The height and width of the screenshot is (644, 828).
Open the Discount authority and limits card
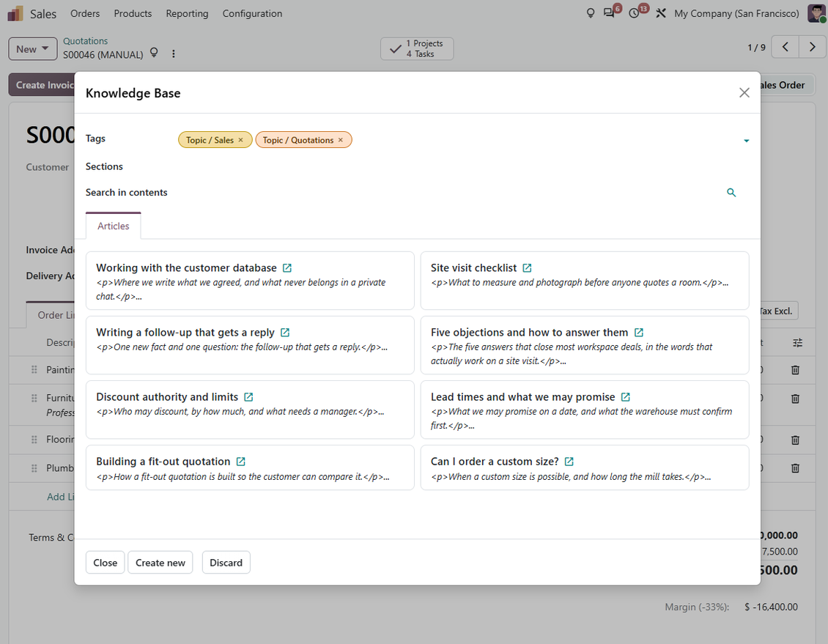click(251, 410)
